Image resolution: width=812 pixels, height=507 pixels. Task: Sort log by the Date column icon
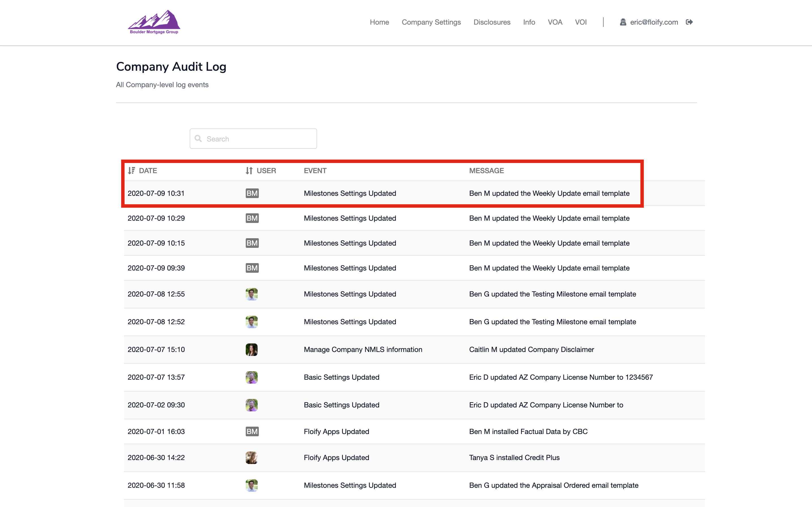[x=132, y=171]
